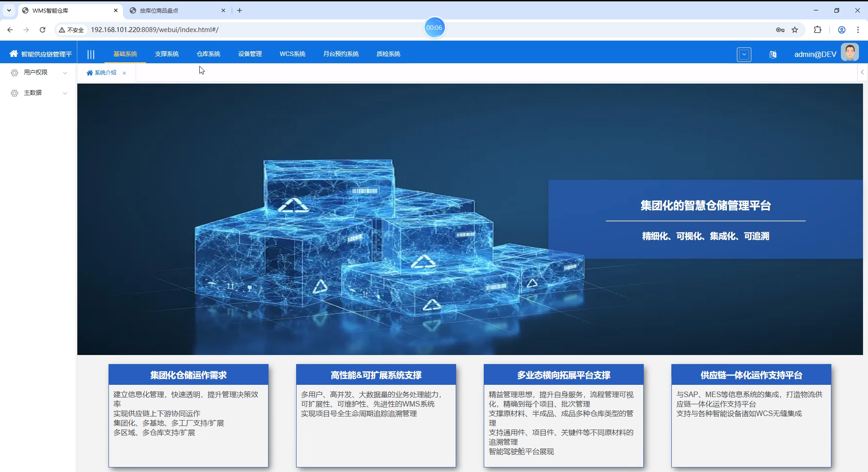Bookmark the page with the star icon
Viewport: 868px width, 472px height.
pyautogui.click(x=795, y=30)
